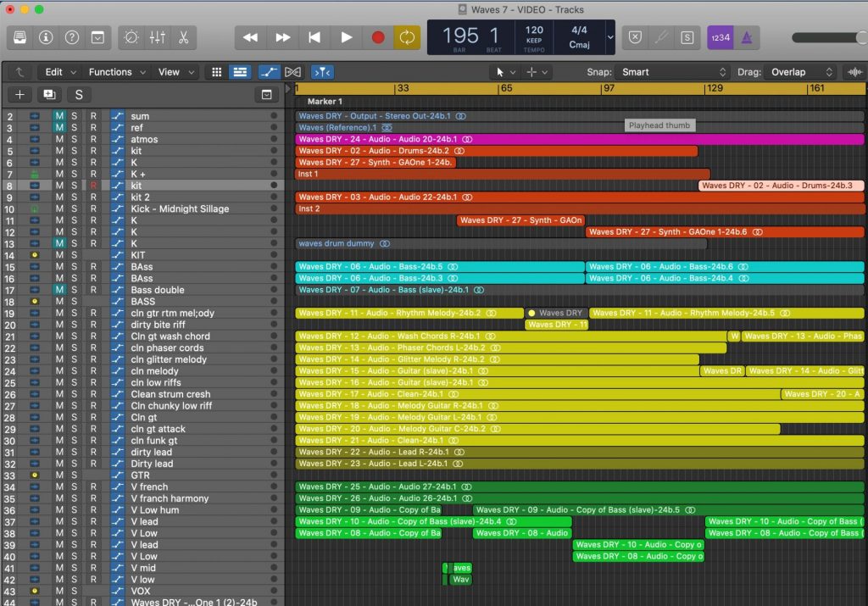868x606 pixels.
Task: Toggle the purple Metronome button
Action: coord(747,37)
